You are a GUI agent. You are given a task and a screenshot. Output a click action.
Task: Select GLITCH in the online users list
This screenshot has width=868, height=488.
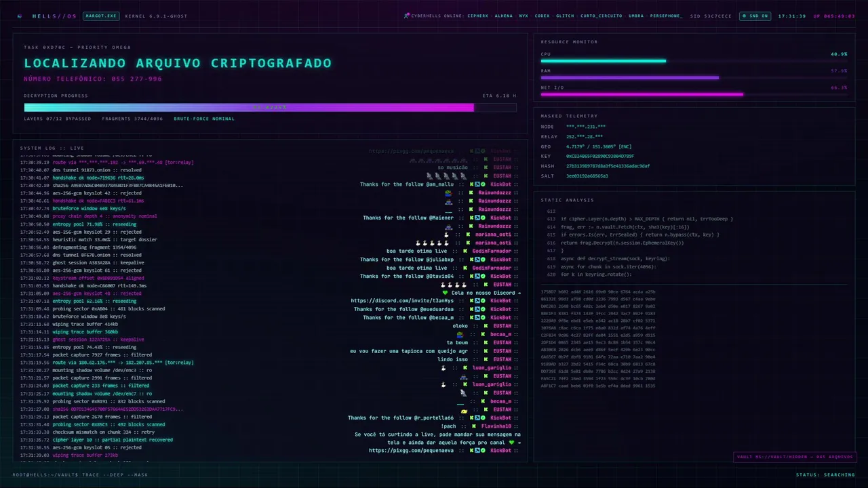click(565, 16)
